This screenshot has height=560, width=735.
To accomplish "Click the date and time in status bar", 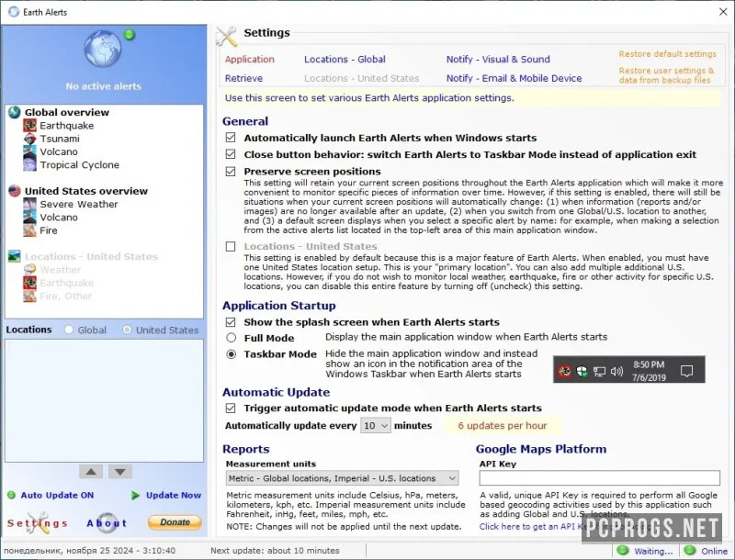I will 89,550.
